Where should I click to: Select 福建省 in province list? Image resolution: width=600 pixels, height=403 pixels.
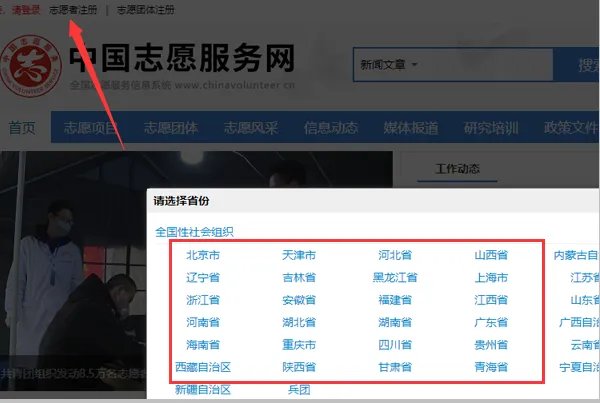tap(395, 300)
